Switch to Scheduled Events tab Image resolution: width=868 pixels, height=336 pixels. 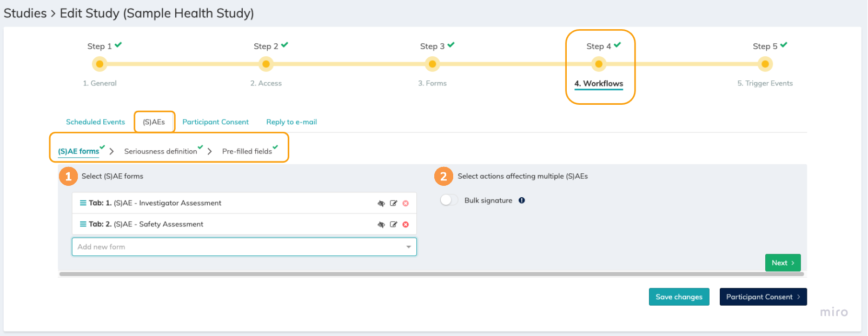95,122
